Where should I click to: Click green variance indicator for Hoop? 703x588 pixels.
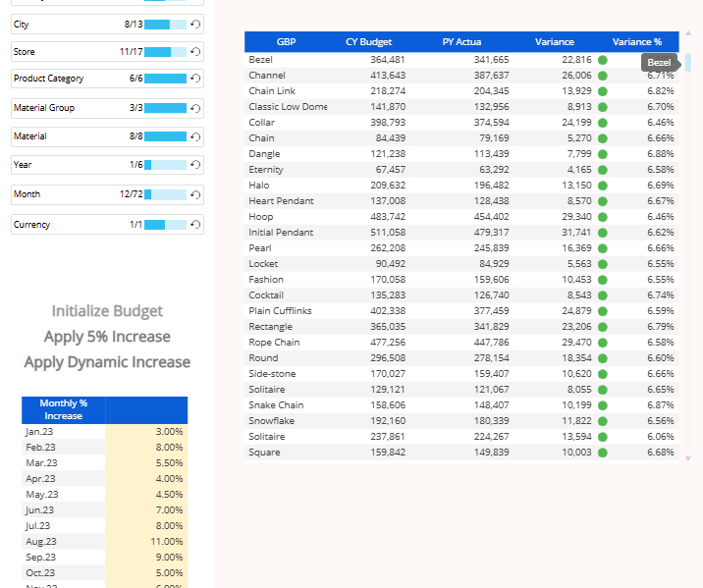click(x=603, y=217)
